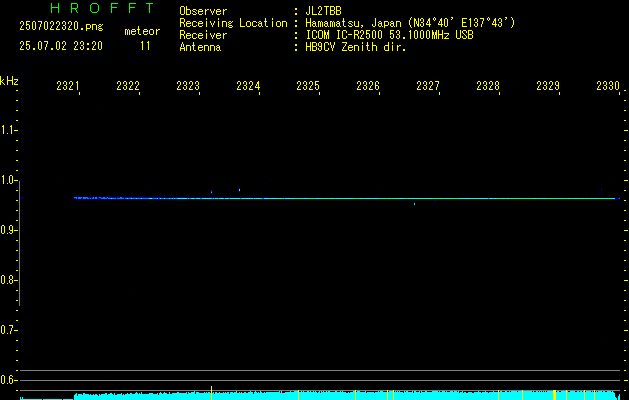Click the 0.6 kHz frequency label
Viewport: 629px width, 400px height.
coord(8,380)
